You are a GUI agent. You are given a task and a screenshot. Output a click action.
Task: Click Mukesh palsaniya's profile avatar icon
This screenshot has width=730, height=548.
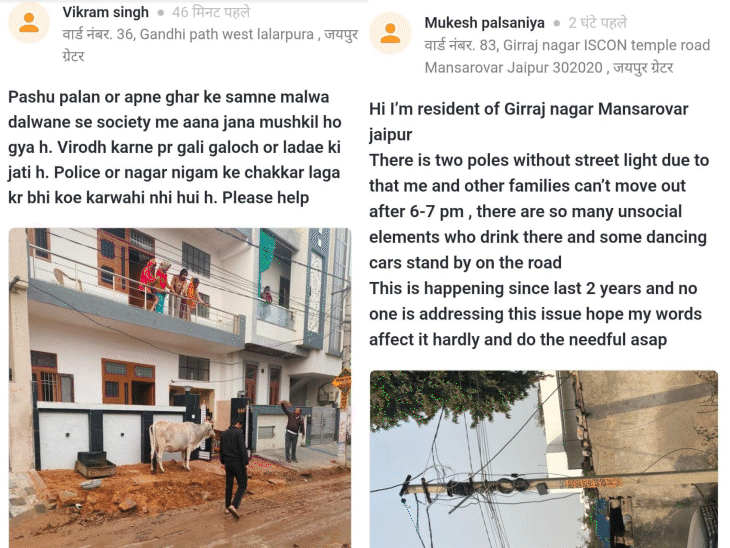(390, 33)
